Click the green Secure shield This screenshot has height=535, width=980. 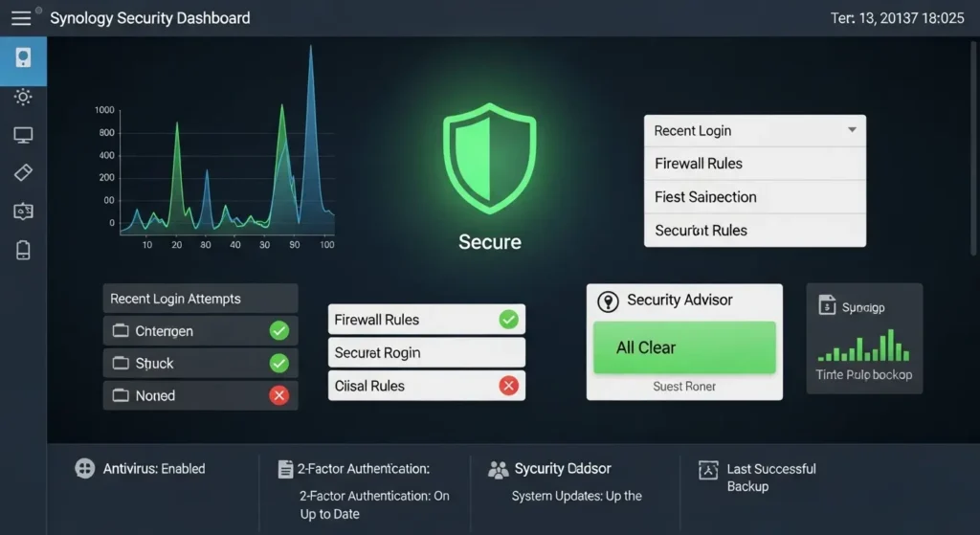click(489, 158)
